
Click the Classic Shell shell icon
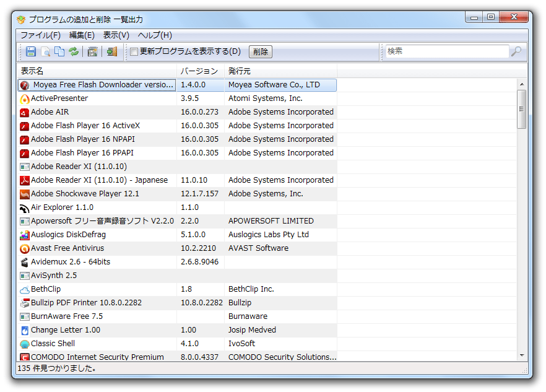tap(25, 344)
